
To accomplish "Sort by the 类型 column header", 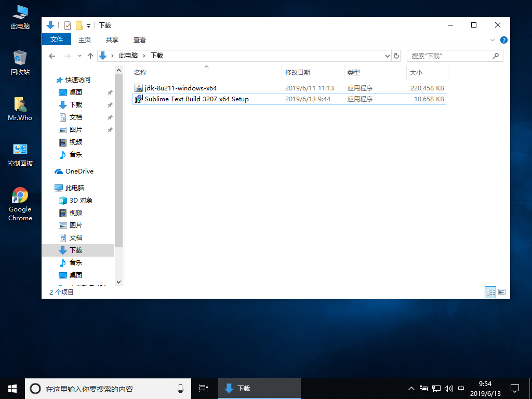I will 375,72.
